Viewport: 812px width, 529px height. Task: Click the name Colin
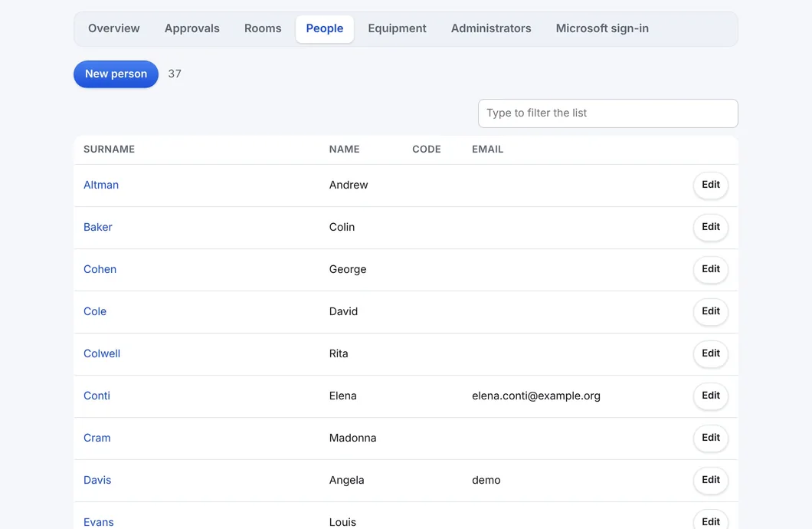[x=342, y=227]
